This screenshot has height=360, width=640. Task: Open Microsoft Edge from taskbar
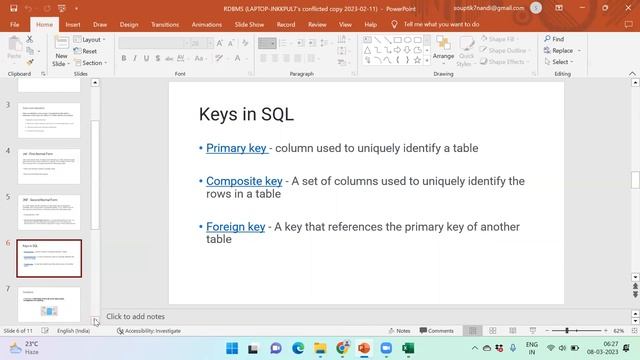tap(298, 349)
